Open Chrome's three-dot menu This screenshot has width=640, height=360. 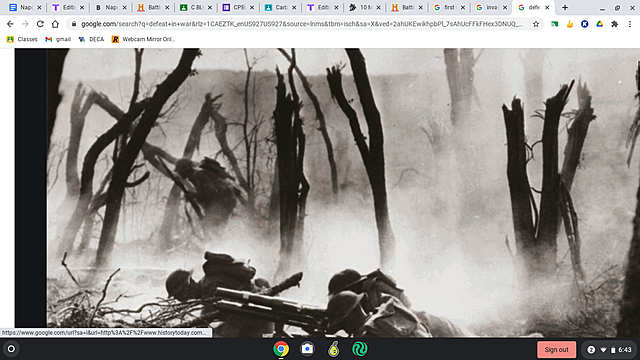pos(630,24)
